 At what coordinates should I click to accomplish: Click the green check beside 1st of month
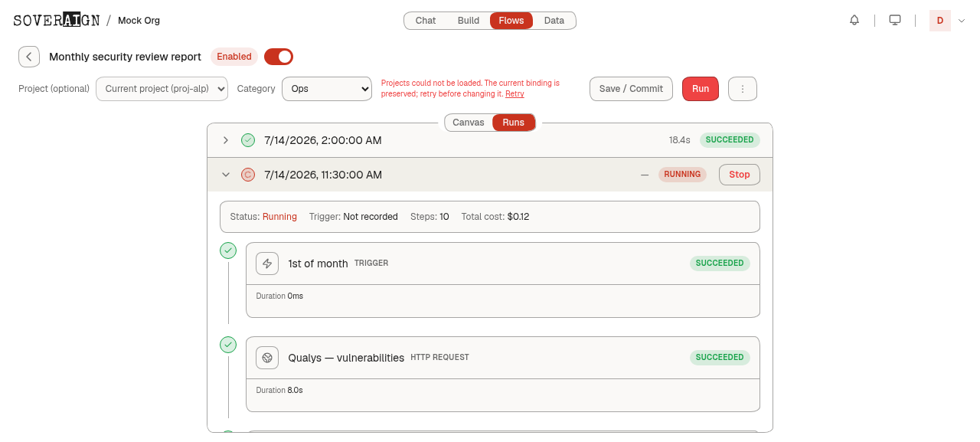[x=228, y=250]
